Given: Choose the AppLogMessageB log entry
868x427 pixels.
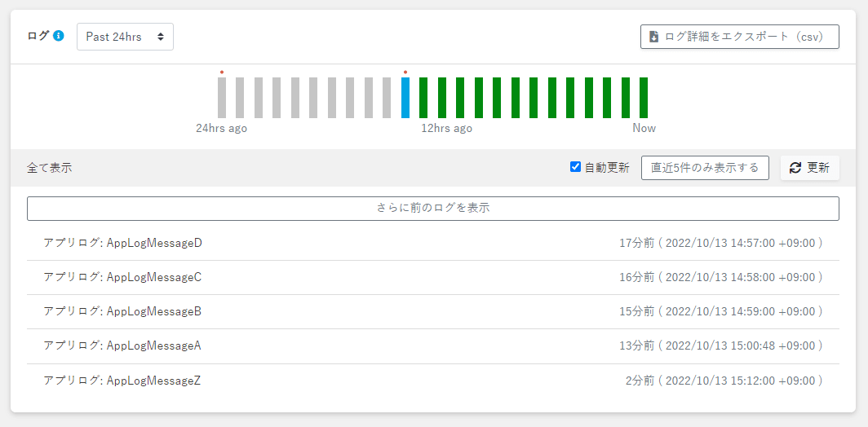Looking at the screenshot, I should [x=122, y=311].
